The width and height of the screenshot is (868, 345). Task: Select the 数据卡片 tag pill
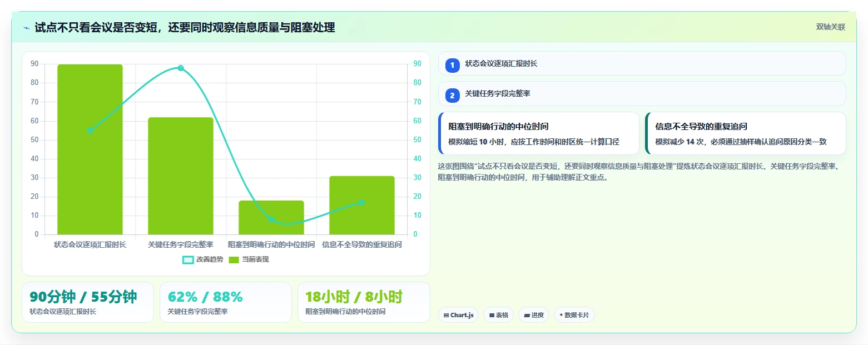(x=574, y=315)
